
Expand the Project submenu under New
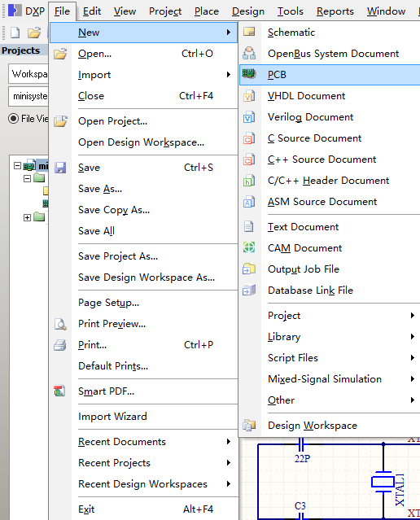coord(413,316)
